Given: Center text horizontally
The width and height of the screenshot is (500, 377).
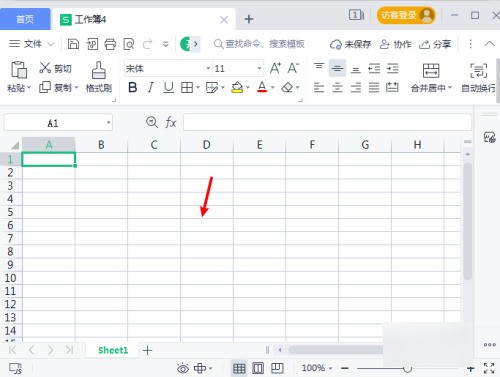Looking at the screenshot, I should [x=337, y=88].
